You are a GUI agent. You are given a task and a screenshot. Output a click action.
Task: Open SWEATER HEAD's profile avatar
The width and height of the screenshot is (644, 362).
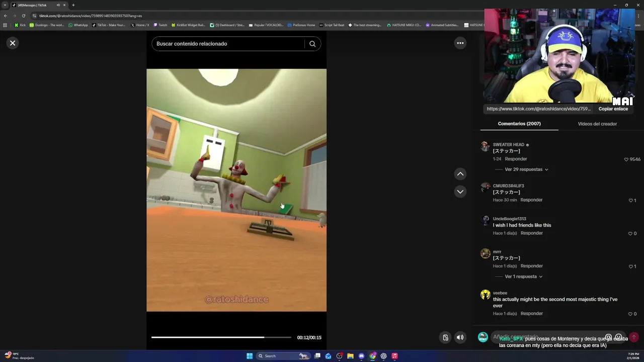(485, 146)
